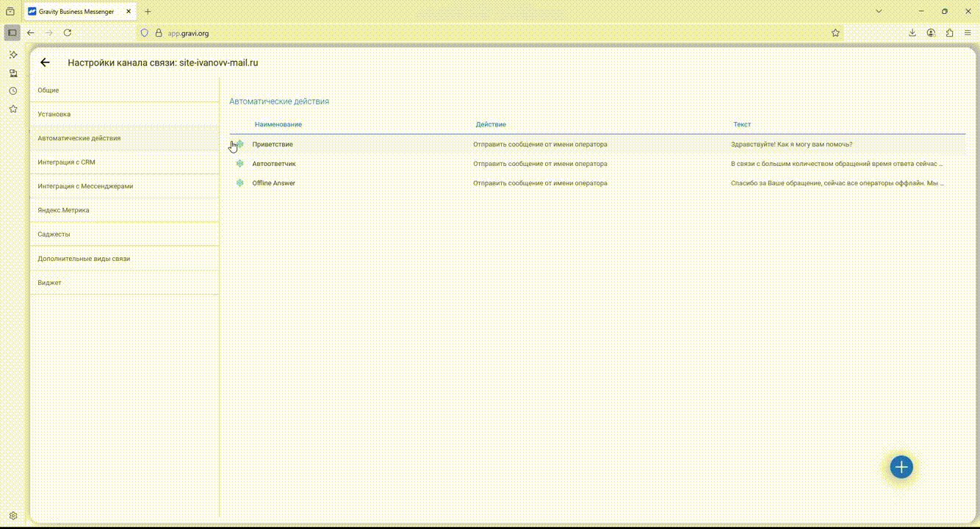The image size is (980, 529).
Task: Toggle the browser sidebar panel button
Action: (12, 33)
